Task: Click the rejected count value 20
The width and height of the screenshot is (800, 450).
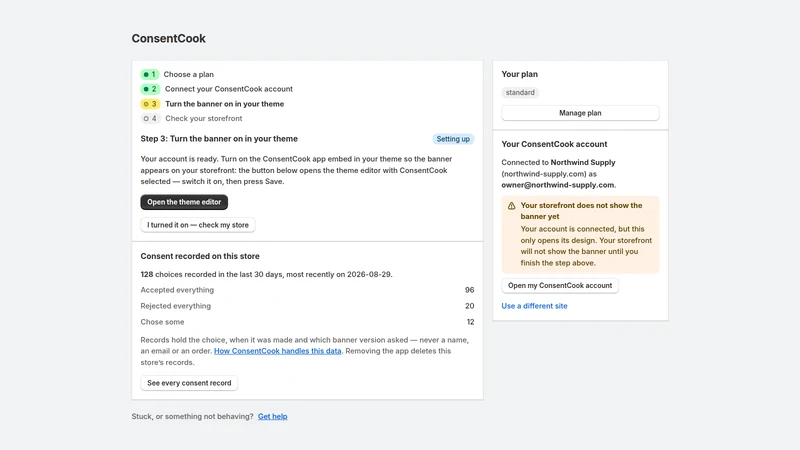Action: 469,306
